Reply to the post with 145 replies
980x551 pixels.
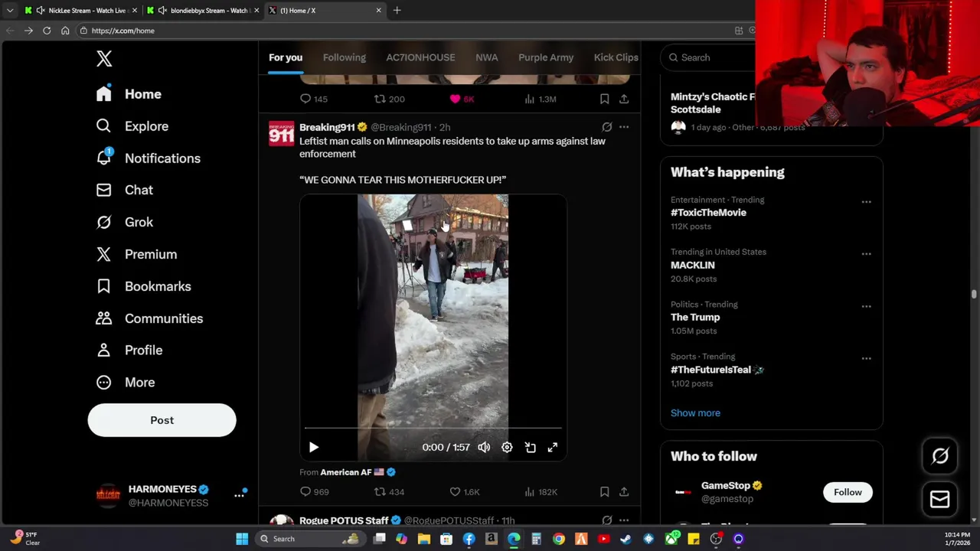pyautogui.click(x=314, y=99)
